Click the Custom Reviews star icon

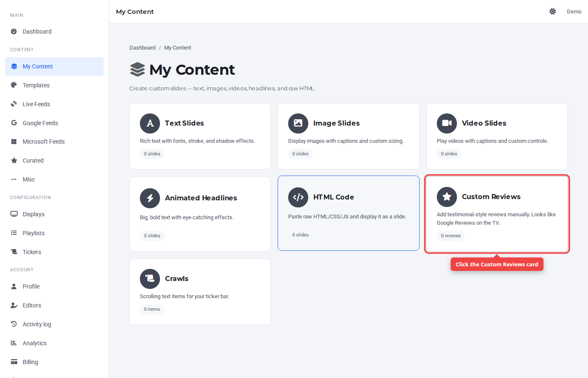point(447,197)
